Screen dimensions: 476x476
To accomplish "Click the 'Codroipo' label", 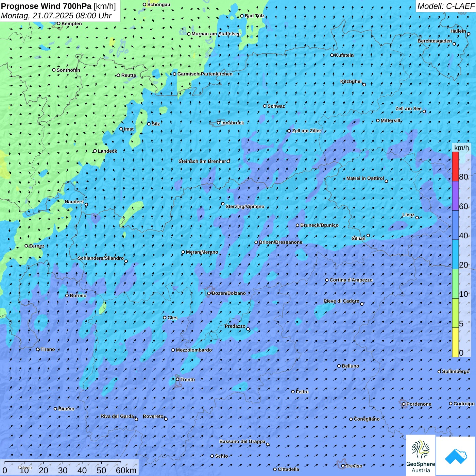I will pyautogui.click(x=464, y=404).
